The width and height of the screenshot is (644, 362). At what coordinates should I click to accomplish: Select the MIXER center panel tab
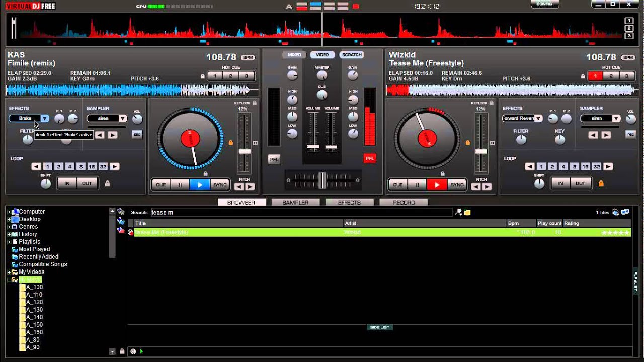coord(294,55)
